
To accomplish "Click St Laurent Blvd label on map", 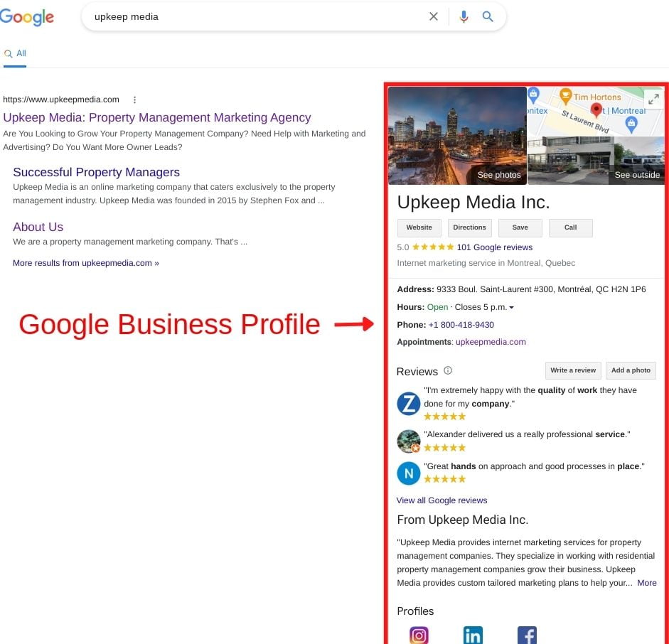I will 585,122.
